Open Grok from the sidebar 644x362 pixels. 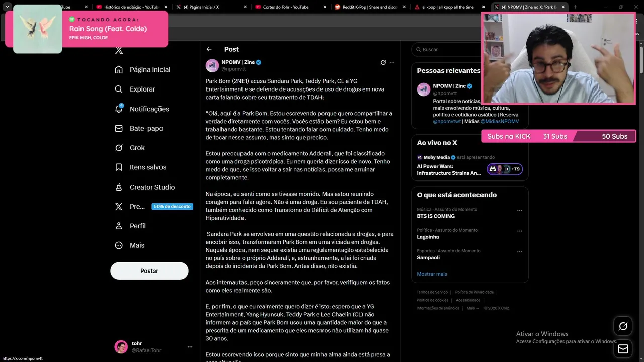[x=130, y=148]
